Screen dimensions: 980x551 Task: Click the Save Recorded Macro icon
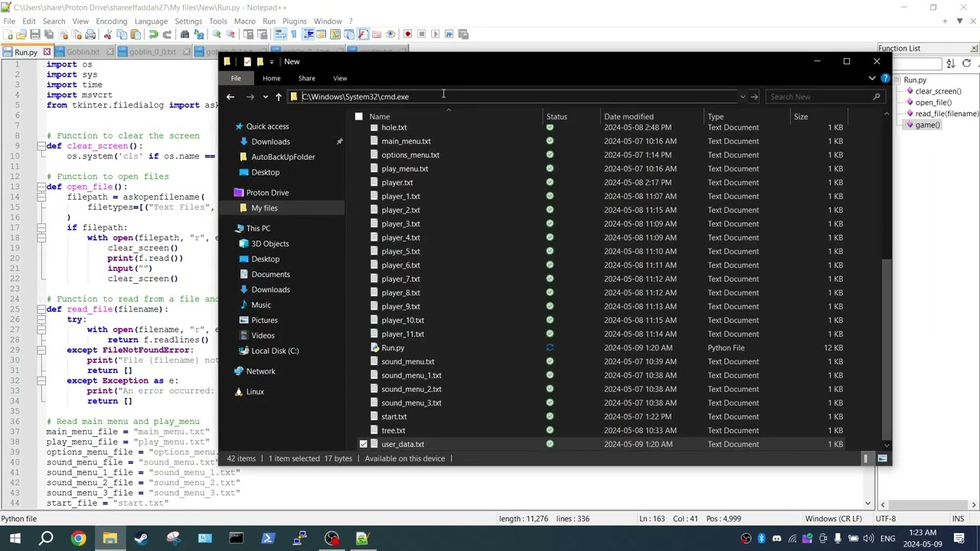(x=463, y=34)
